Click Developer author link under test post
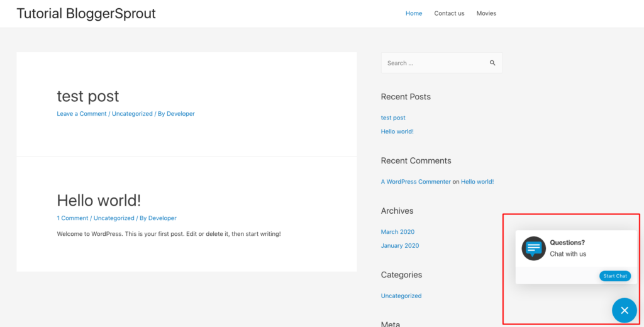644x327 pixels. [180, 114]
